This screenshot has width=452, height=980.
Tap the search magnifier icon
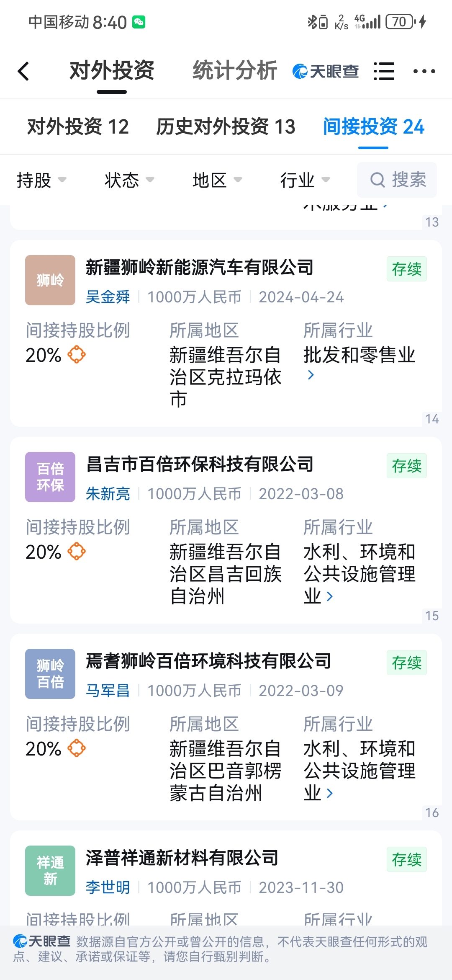point(378,180)
